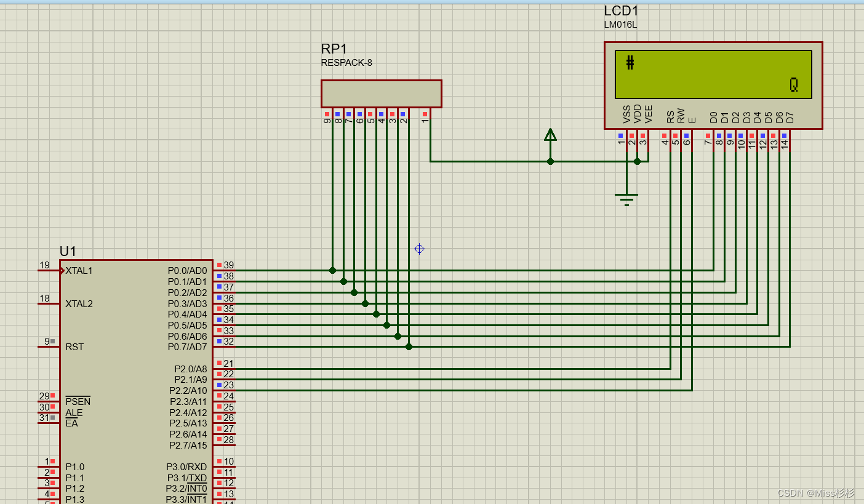Click the D0 pin label on LCD1
The height and width of the screenshot is (504, 864).
(714, 117)
